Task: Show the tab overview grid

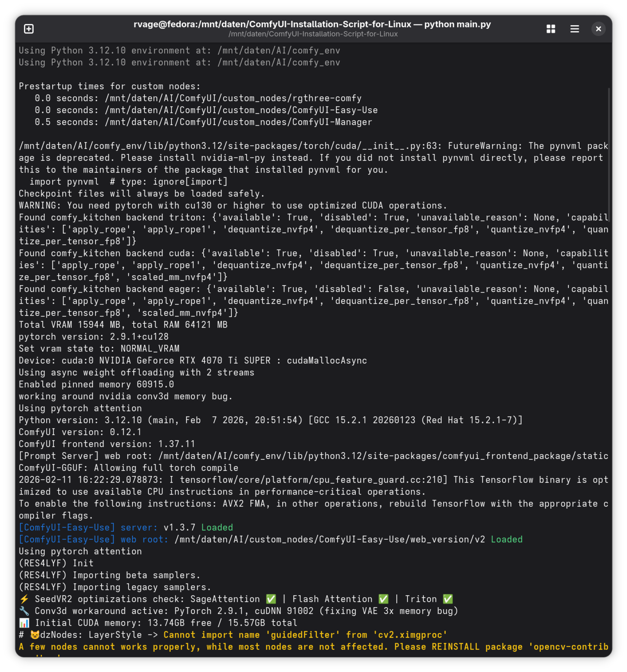Action: (x=551, y=29)
